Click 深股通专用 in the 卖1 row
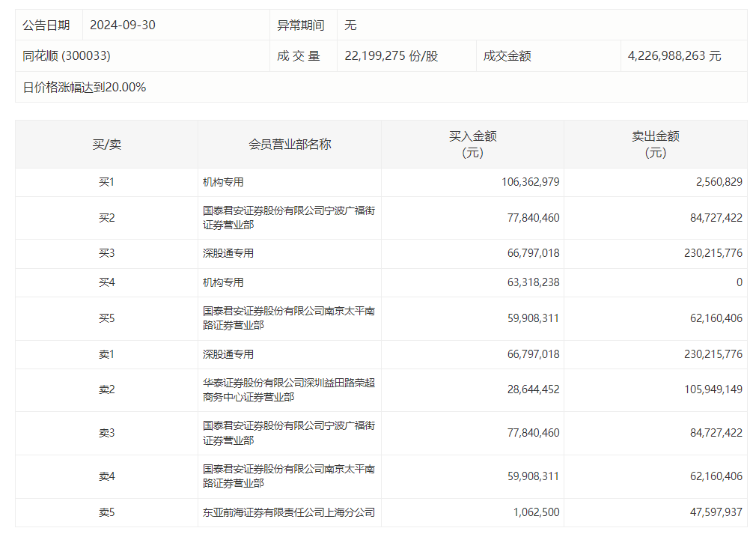Viewport: 756px width, 540px height. (228, 354)
